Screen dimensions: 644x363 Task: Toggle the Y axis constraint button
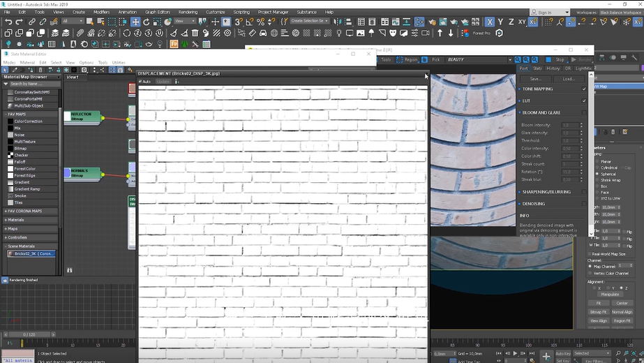[x=500, y=22]
